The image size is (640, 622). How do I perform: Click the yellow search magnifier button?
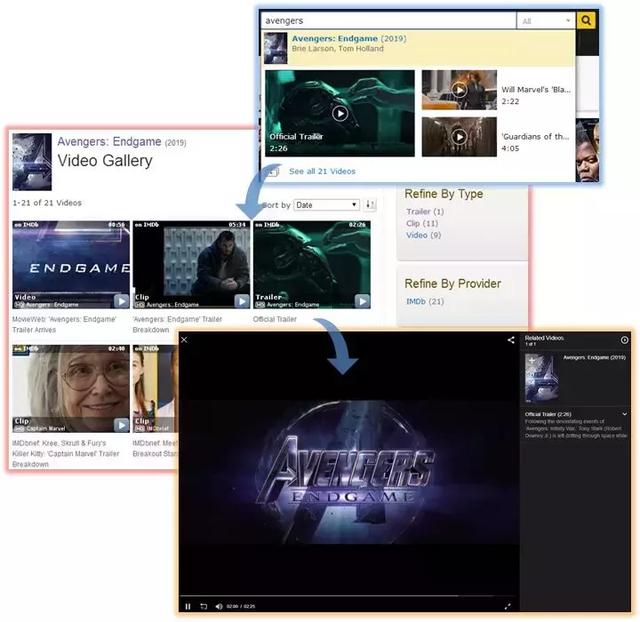(x=586, y=20)
